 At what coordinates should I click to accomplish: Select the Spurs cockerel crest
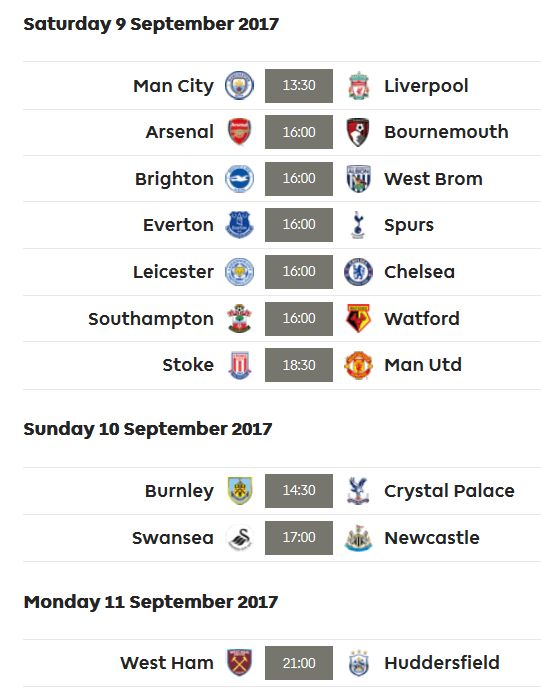coord(358,225)
